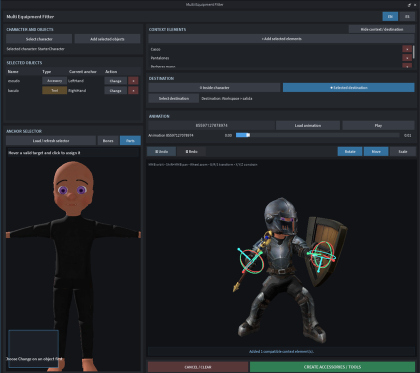This screenshot has height=373, width=420.
Task: Click the Pantalones context element row
Action: point(275,58)
